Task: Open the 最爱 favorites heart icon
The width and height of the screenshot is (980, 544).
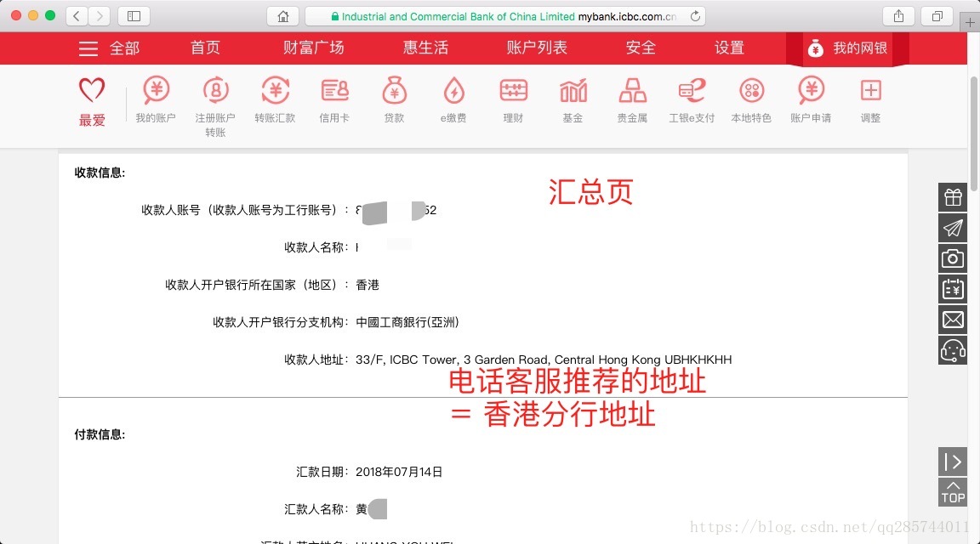Action: 92,91
